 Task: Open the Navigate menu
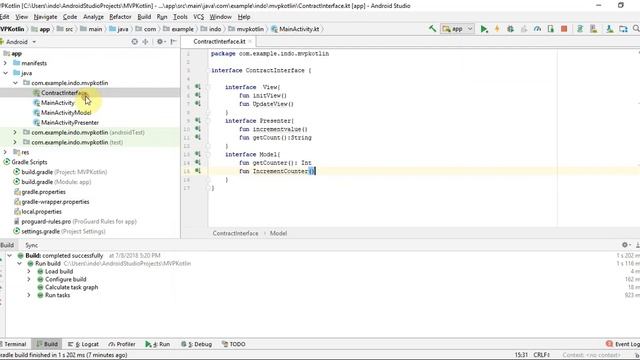pos(45,17)
